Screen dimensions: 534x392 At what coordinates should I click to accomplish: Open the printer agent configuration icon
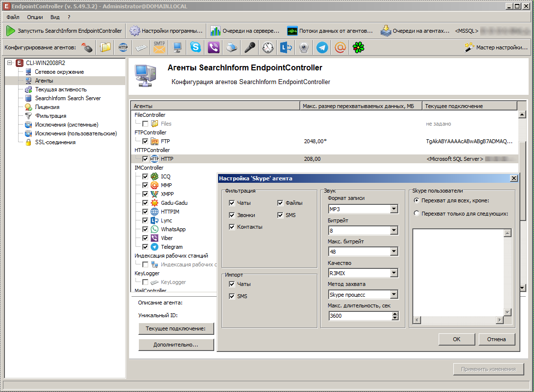pos(232,47)
